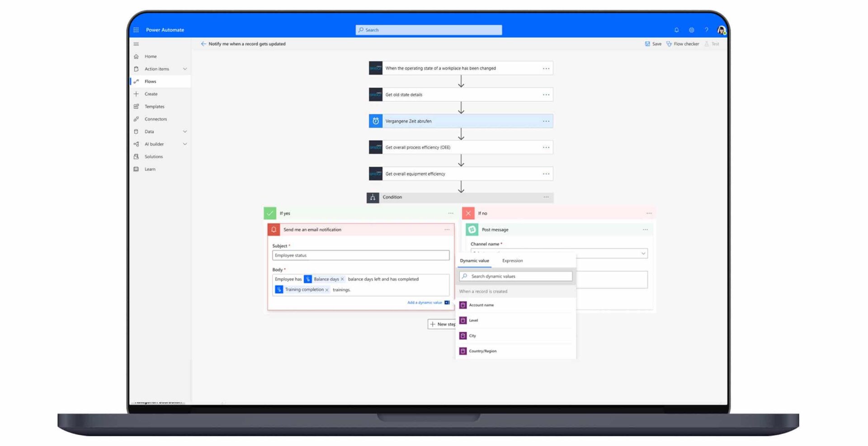
Task: Click the notifications bell icon in the header
Action: (676, 29)
